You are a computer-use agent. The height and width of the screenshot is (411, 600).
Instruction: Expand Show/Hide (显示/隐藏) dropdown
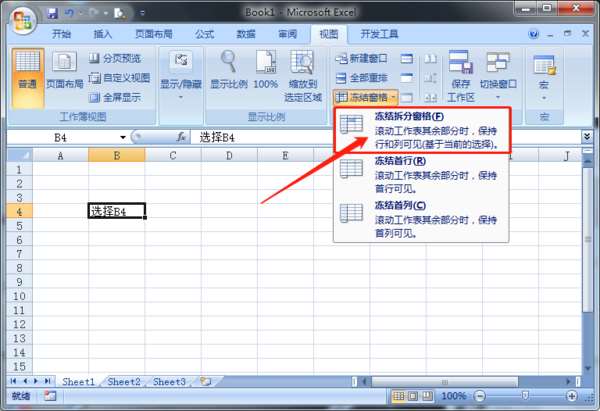click(x=181, y=77)
